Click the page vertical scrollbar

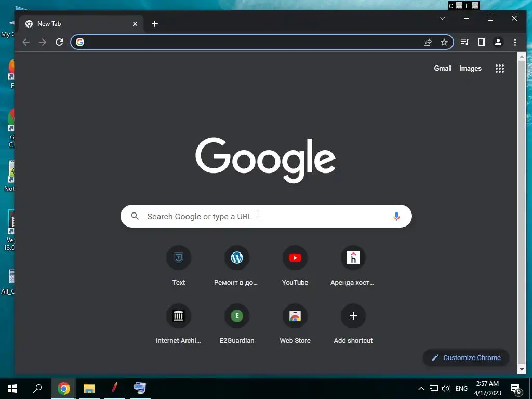[x=522, y=212]
